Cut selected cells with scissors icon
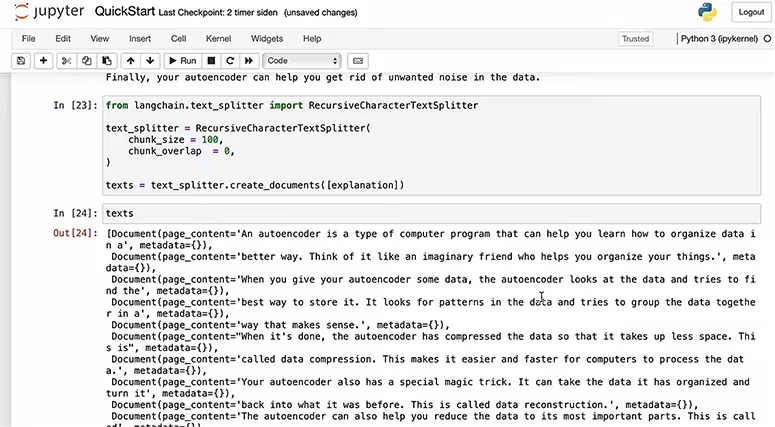 pos(67,61)
